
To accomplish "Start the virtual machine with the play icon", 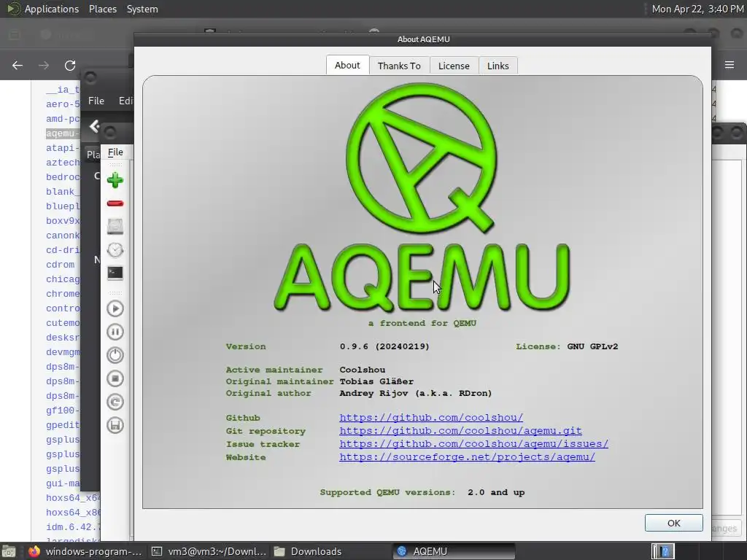I will coord(115,308).
